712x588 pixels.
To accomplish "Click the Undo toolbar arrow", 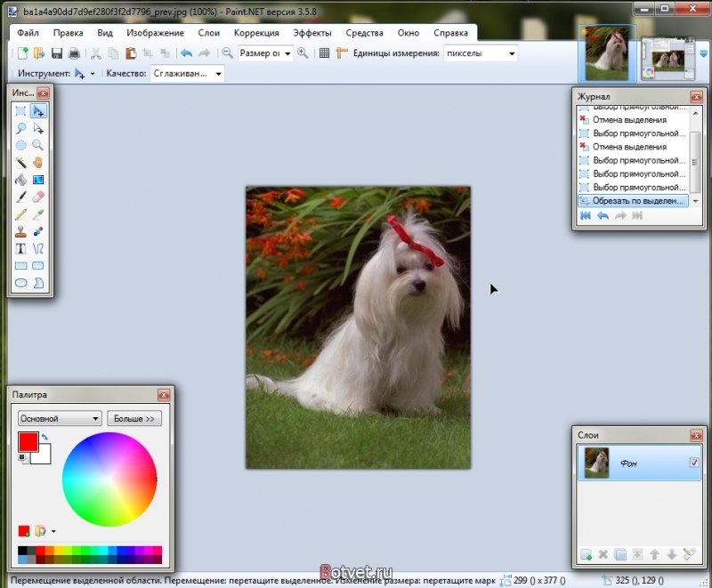I will point(186,53).
